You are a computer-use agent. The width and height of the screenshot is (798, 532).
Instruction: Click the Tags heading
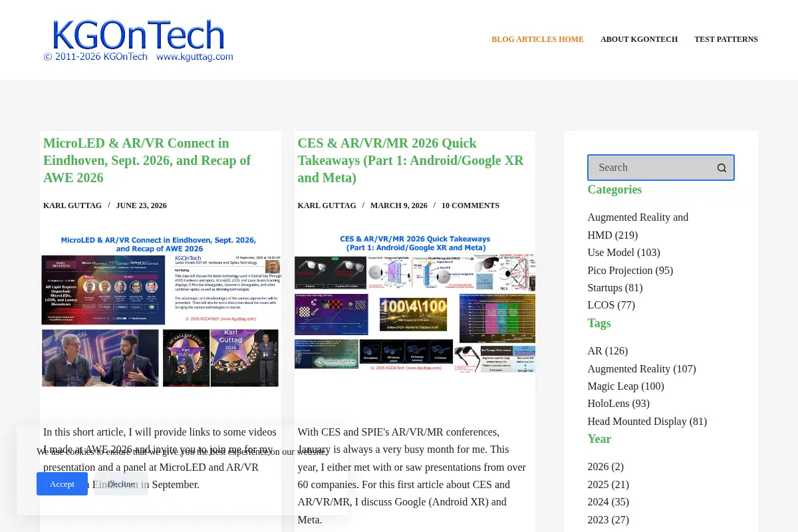click(x=599, y=323)
